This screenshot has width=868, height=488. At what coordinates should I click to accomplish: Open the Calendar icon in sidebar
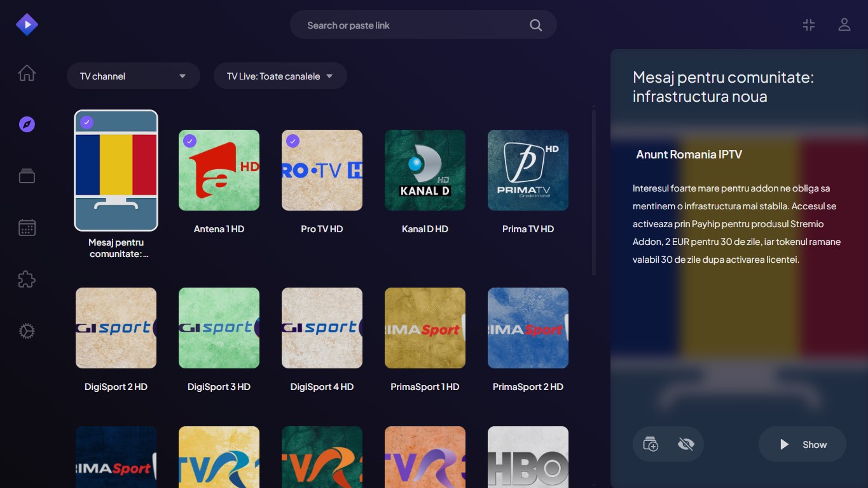27,228
